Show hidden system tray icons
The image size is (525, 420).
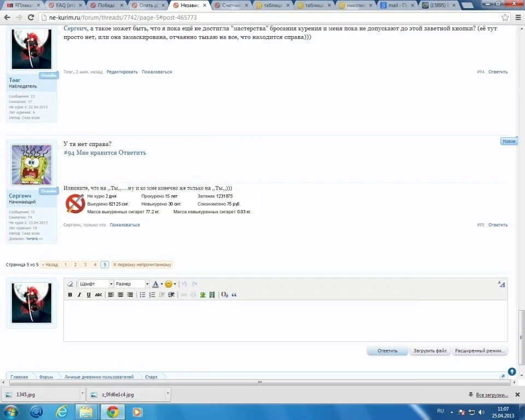(x=452, y=412)
